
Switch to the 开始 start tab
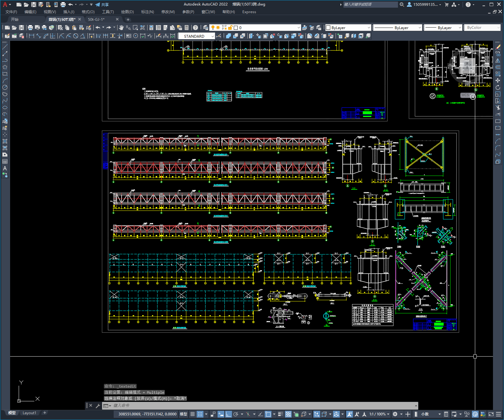pyautogui.click(x=15, y=19)
